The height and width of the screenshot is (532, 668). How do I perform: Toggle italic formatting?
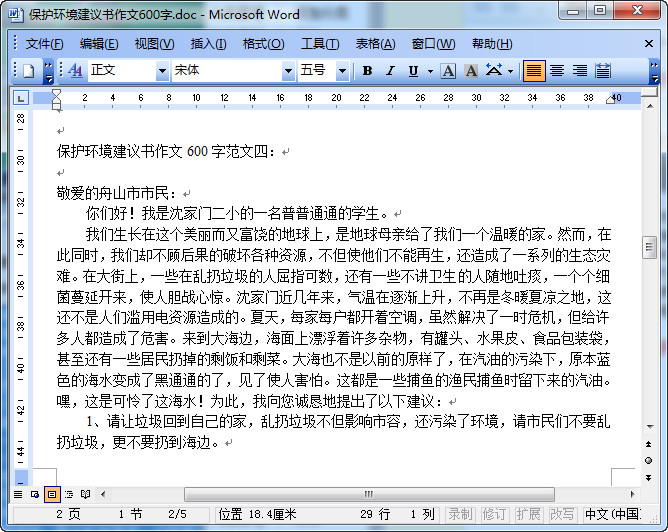pos(390,71)
